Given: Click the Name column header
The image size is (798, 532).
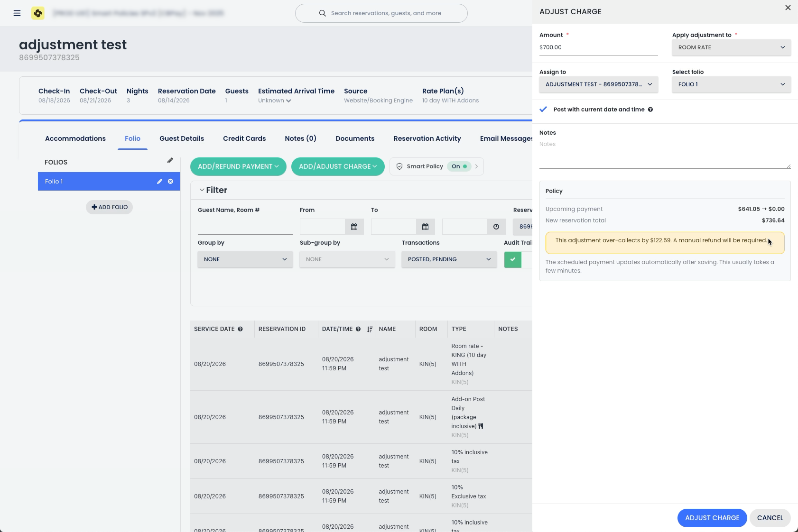Looking at the screenshot, I should tap(387, 329).
